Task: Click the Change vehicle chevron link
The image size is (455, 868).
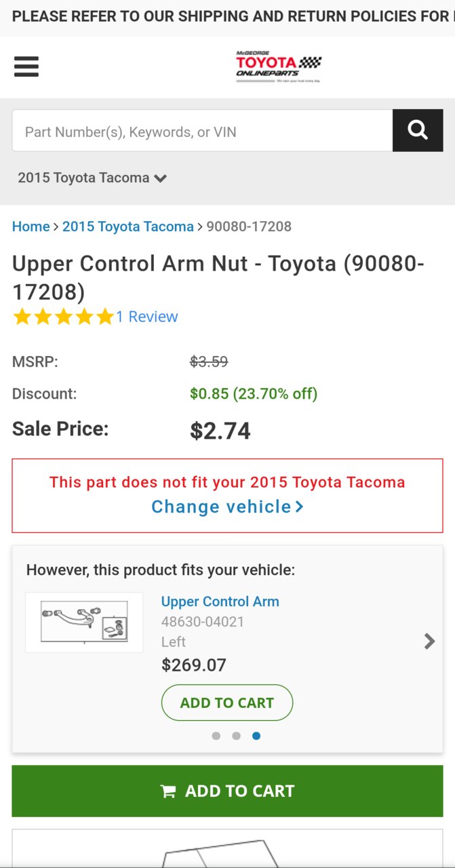Action: click(227, 507)
